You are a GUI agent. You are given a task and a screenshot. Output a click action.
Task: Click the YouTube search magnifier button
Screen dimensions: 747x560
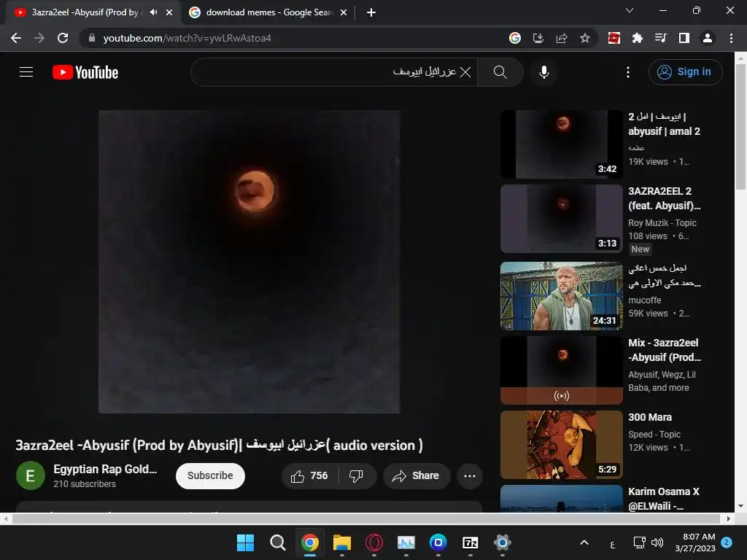[500, 72]
